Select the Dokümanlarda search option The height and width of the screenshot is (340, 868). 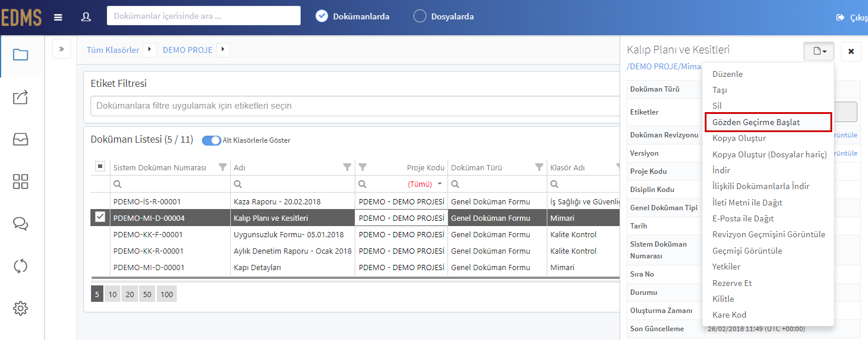tap(353, 16)
